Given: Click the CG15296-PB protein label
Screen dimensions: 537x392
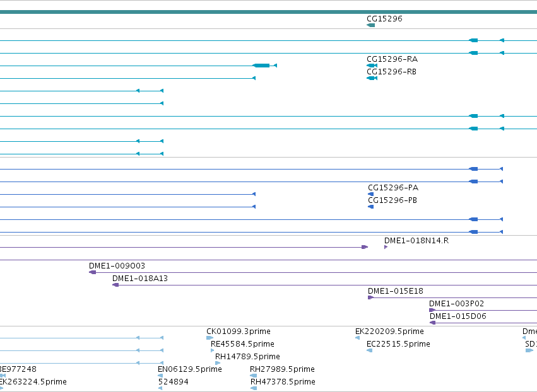Looking at the screenshot, I should click(x=392, y=200).
